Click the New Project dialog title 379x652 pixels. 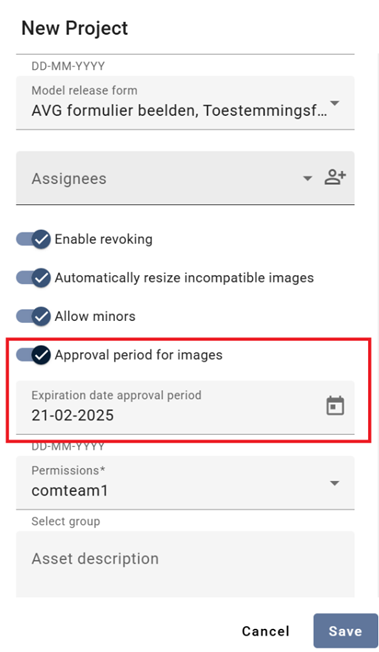coord(74,28)
